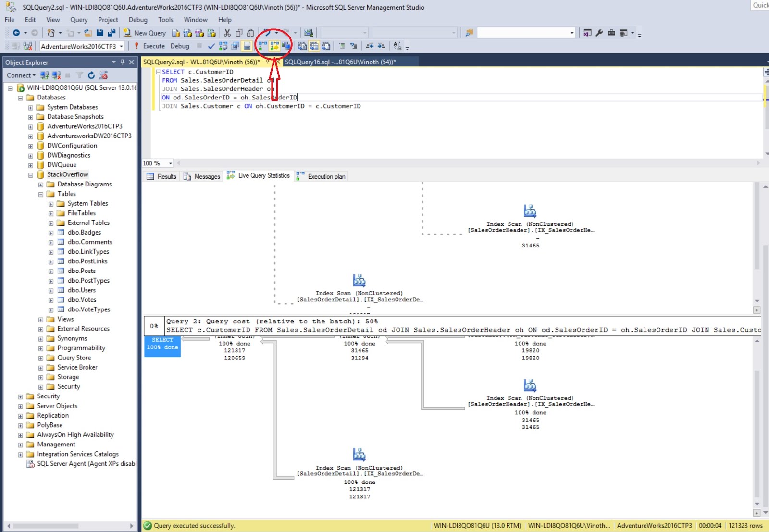769x532 pixels.
Task: Click Uncomment selected lines icon
Action: (354, 46)
